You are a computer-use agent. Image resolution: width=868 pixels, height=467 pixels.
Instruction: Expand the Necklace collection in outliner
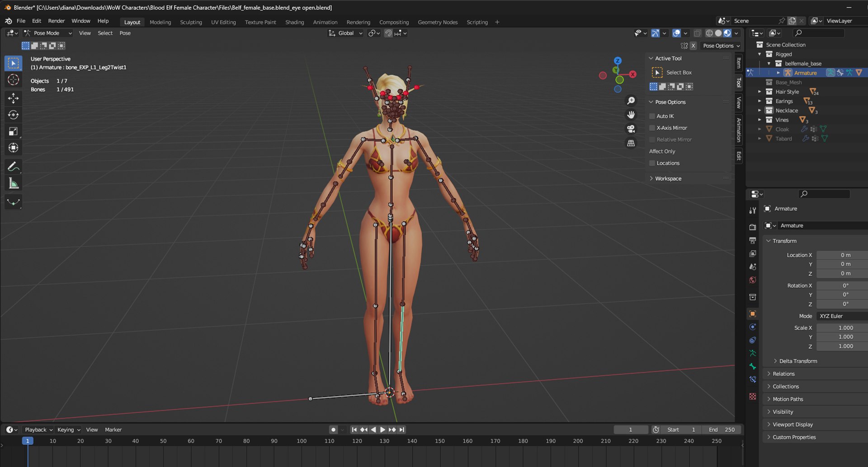coord(759,111)
